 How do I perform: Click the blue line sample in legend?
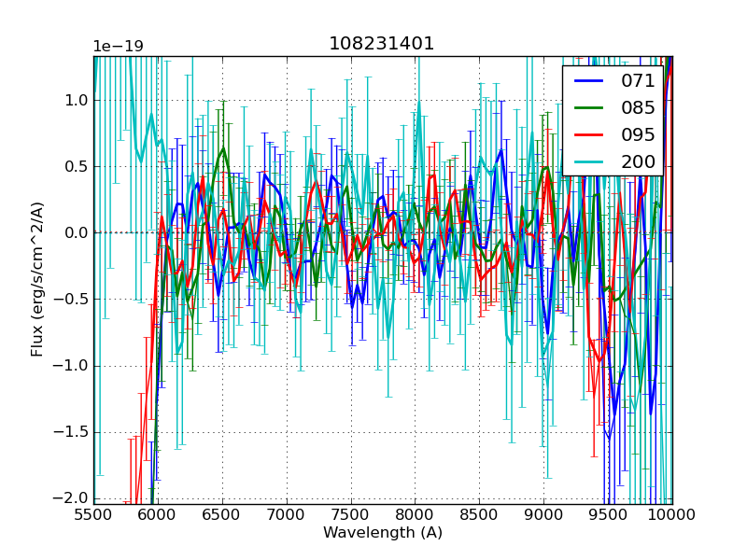pos(588,80)
